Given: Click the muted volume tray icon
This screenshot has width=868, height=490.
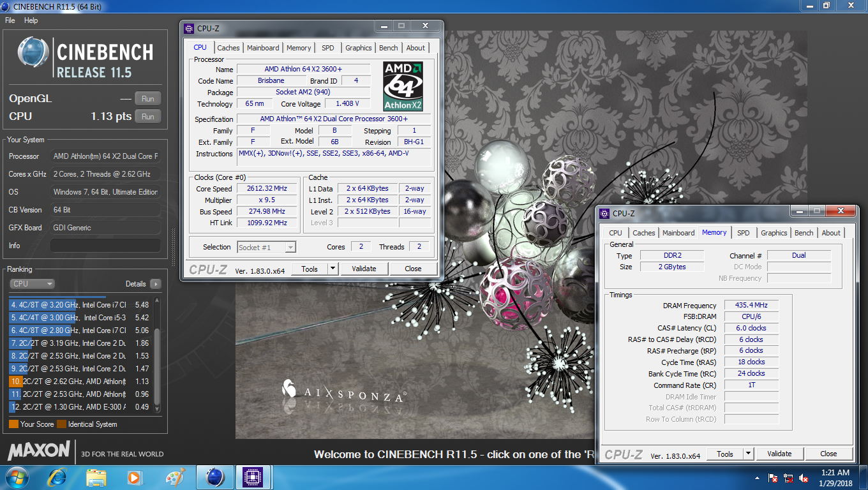Looking at the screenshot, I should (804, 477).
